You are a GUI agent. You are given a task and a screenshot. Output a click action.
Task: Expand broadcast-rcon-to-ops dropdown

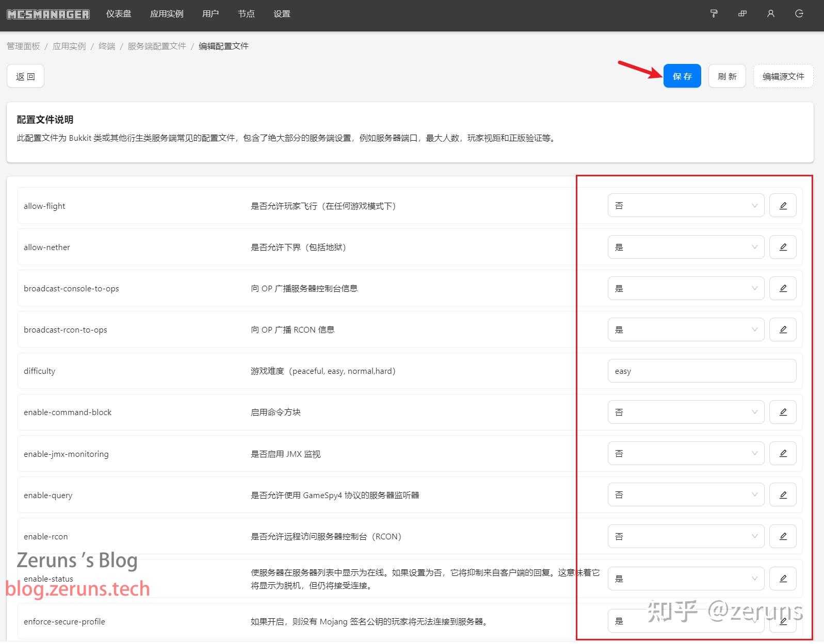click(686, 329)
